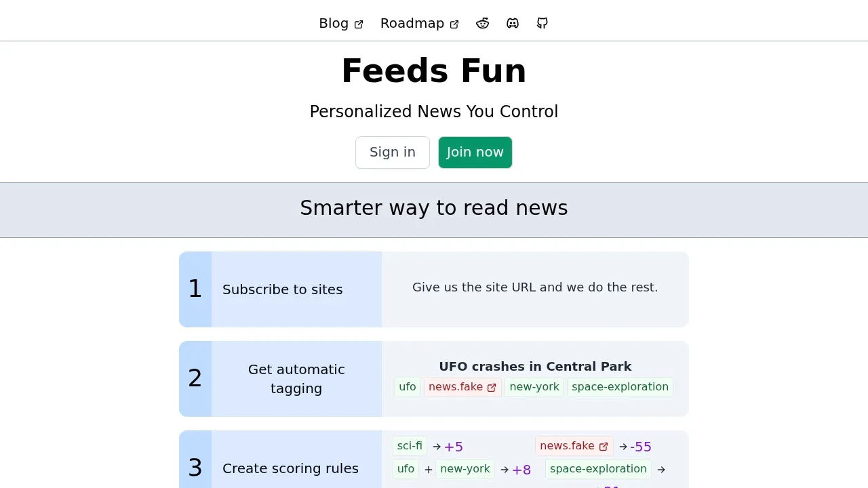Click the external-link icon beside Blog

pyautogui.click(x=359, y=24)
